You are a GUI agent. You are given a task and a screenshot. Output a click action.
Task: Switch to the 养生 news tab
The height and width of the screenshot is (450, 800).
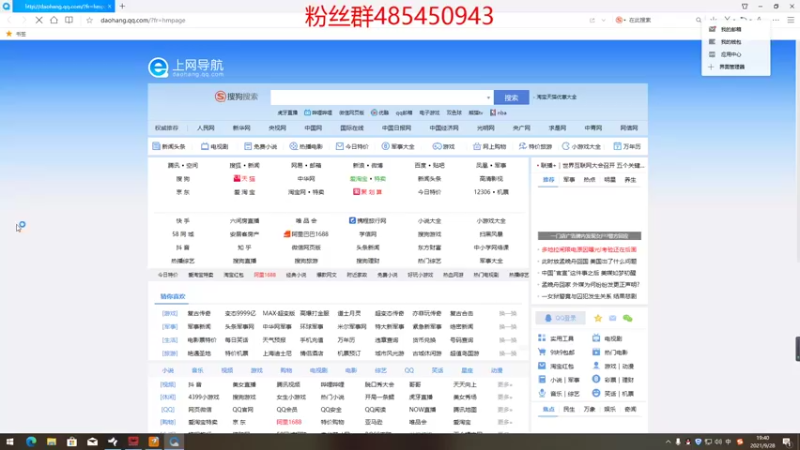pyautogui.click(x=630, y=180)
